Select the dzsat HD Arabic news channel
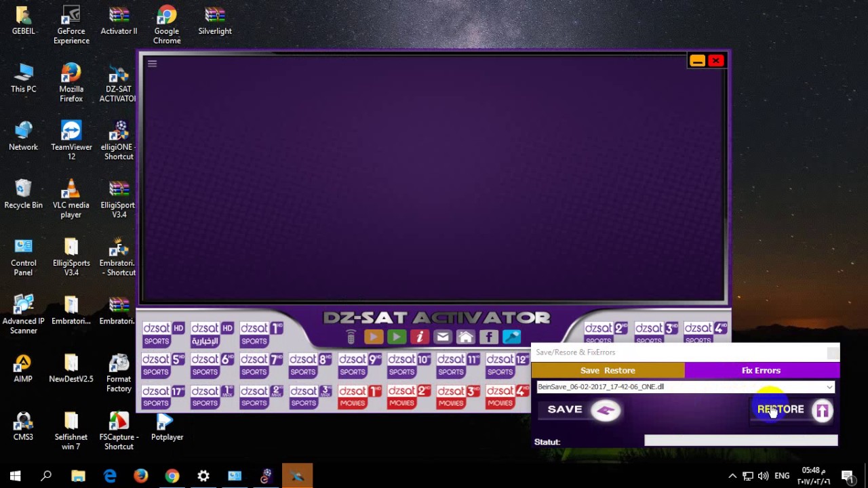Viewport: 868px width, 488px height. click(212, 333)
